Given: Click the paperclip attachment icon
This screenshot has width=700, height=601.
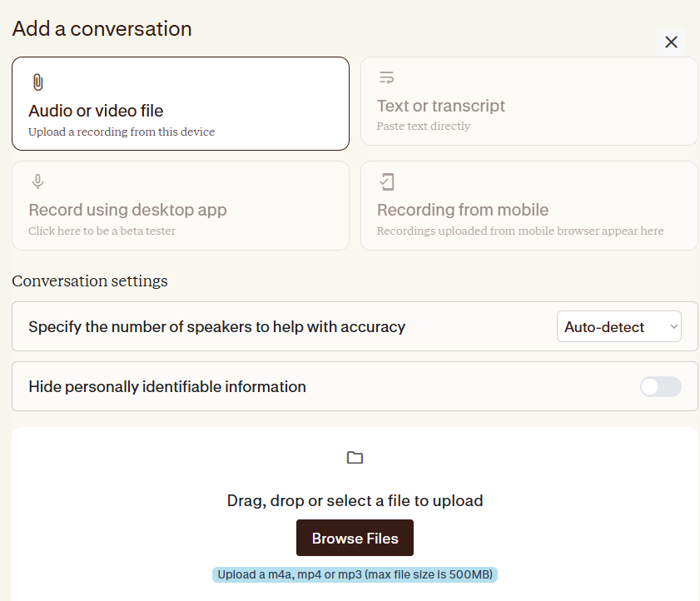Looking at the screenshot, I should tap(38, 82).
